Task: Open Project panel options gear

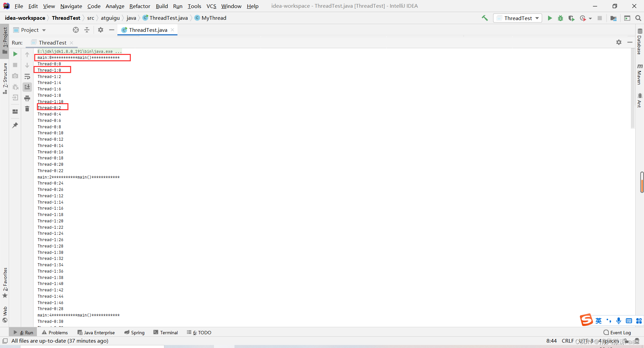Action: pyautogui.click(x=101, y=30)
